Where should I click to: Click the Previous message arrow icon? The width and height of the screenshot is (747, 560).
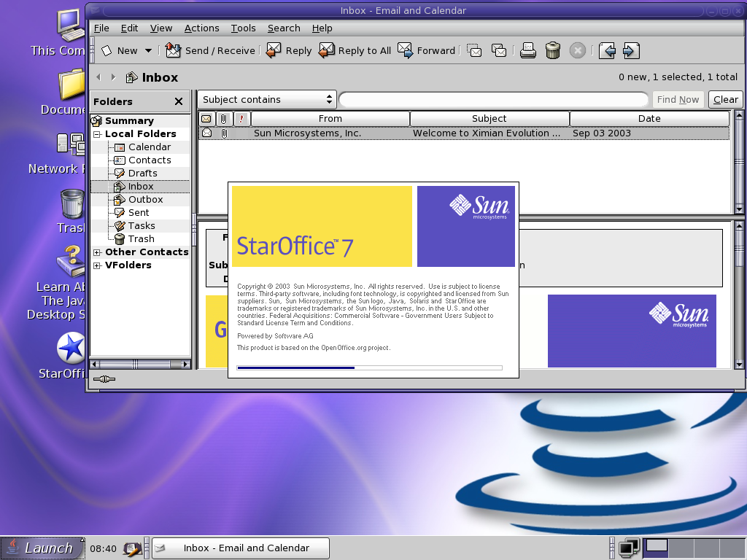pyautogui.click(x=607, y=50)
